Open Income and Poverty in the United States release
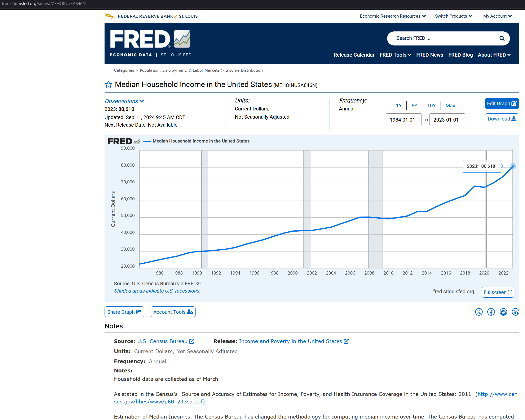 (290, 341)
